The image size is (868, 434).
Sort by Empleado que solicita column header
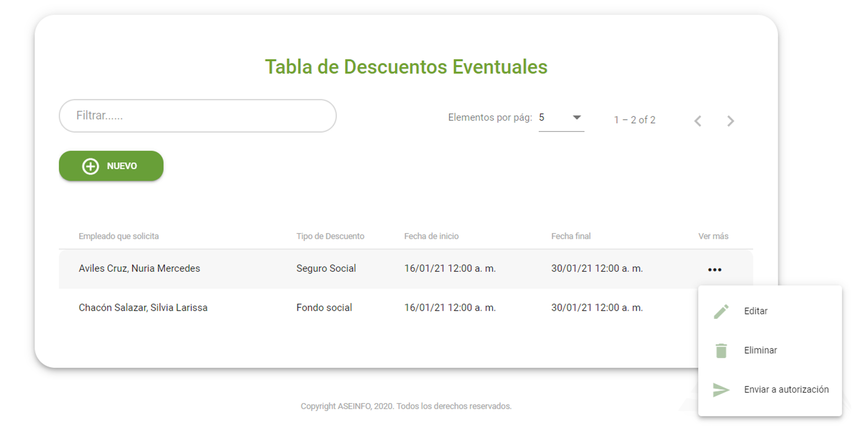click(119, 236)
